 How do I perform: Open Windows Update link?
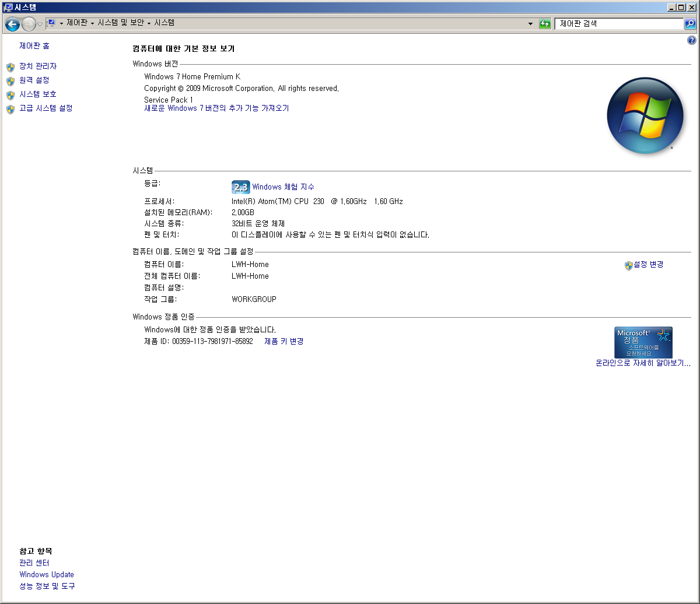(47, 574)
